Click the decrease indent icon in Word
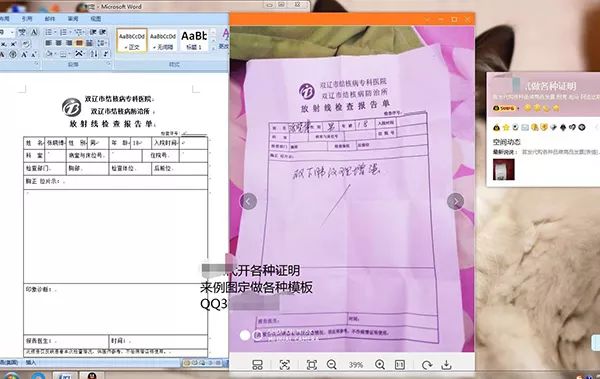 tap(93, 32)
